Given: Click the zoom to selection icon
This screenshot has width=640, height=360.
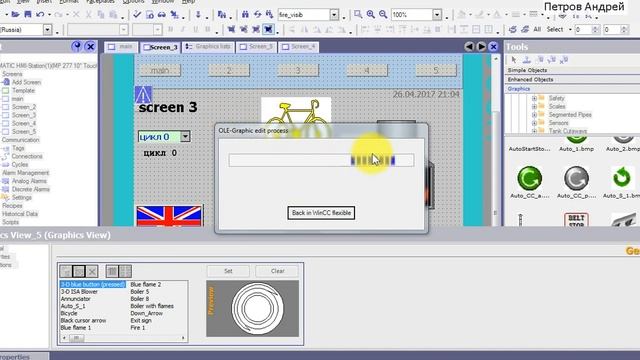Looking at the screenshot, I should click(x=358, y=14).
